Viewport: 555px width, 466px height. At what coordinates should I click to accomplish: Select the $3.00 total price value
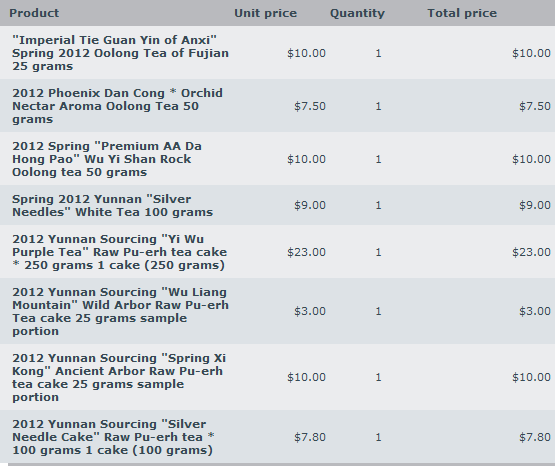(535, 311)
